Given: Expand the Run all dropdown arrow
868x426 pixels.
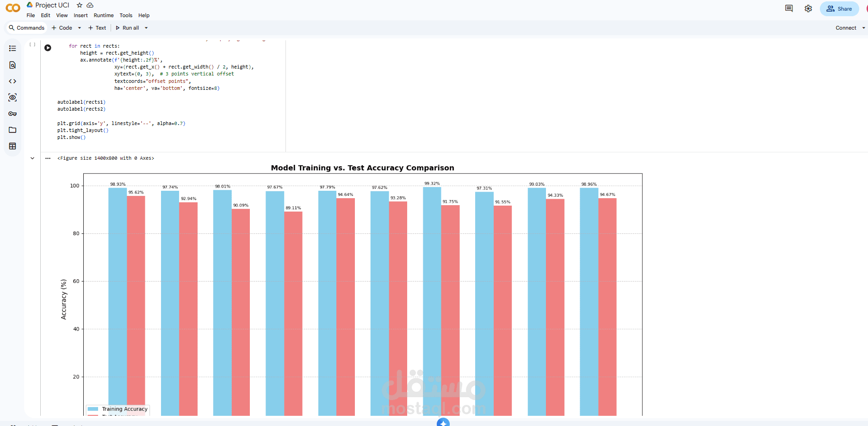Looking at the screenshot, I should (146, 28).
